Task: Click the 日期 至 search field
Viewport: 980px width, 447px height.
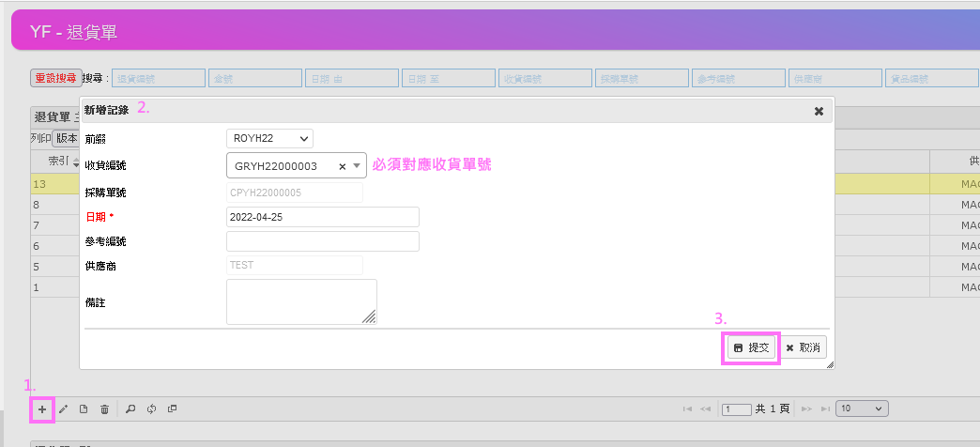Action: tap(449, 78)
